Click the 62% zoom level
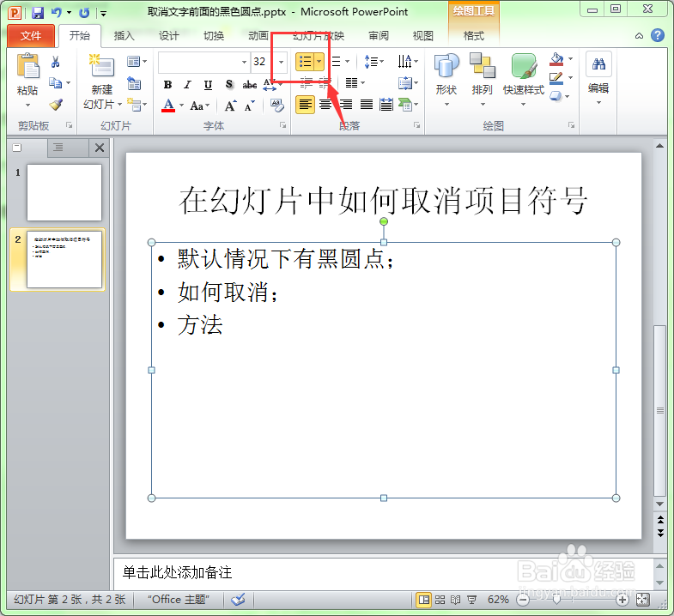The image size is (674, 616). (x=498, y=599)
